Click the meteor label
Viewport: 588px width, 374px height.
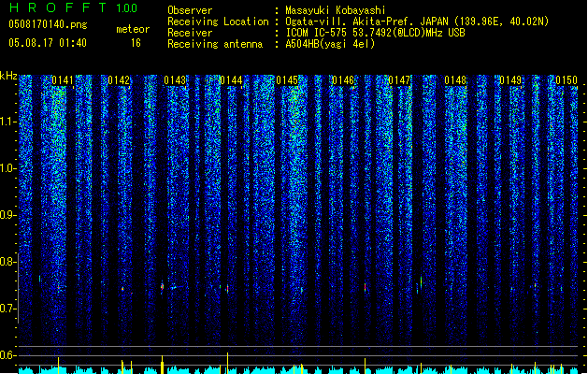click(133, 29)
